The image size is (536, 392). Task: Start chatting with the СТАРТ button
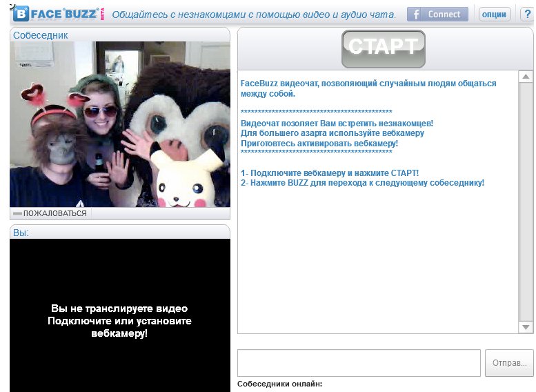pyautogui.click(x=383, y=48)
